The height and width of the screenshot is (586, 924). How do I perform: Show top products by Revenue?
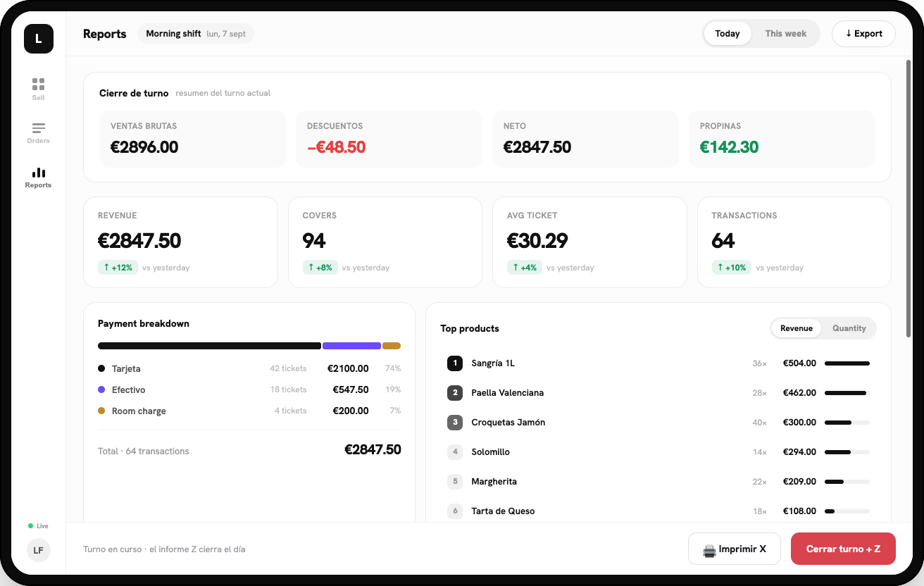797,328
